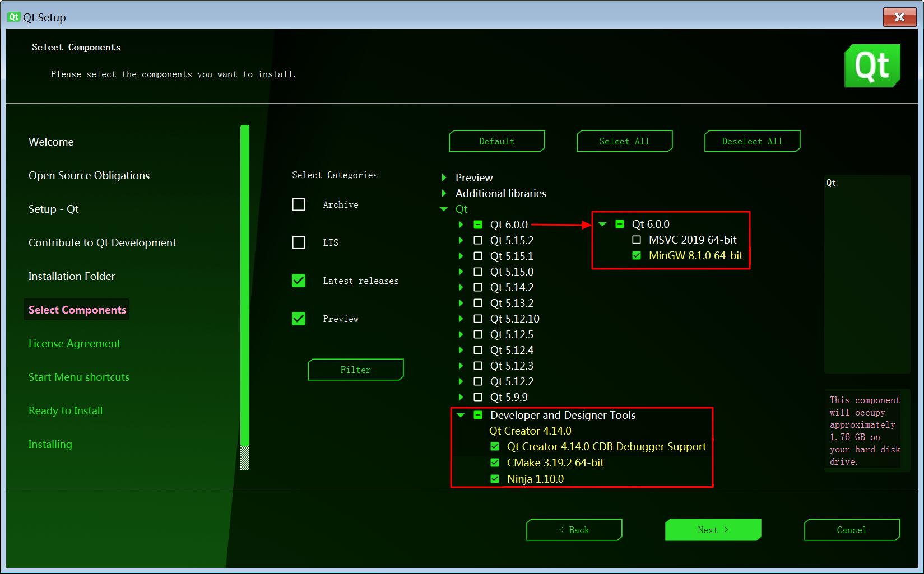Click the Qt logo in the header
The image size is (924, 574).
pos(872,66)
